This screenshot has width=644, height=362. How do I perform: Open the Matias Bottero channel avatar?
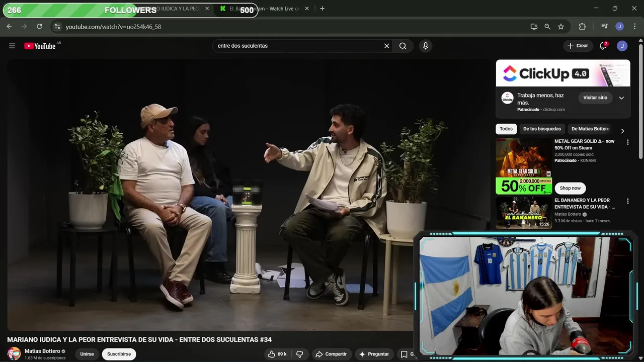14,353
